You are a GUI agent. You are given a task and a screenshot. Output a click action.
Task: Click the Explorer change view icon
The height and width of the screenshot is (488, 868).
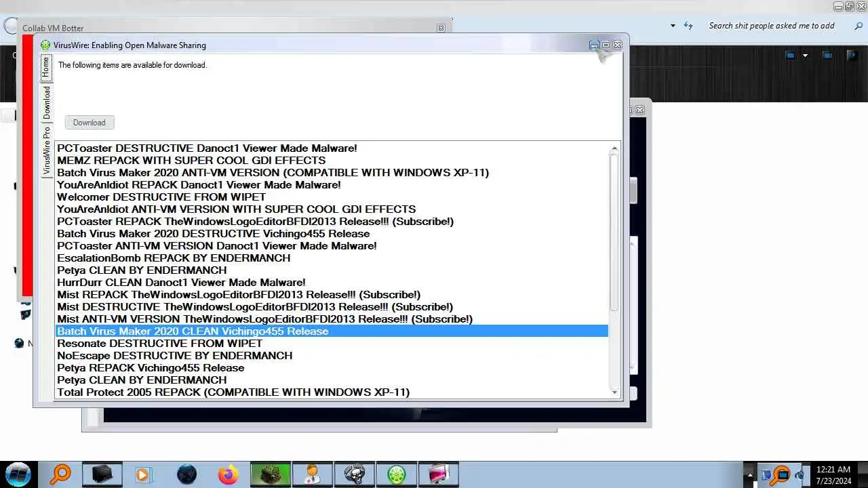790,56
